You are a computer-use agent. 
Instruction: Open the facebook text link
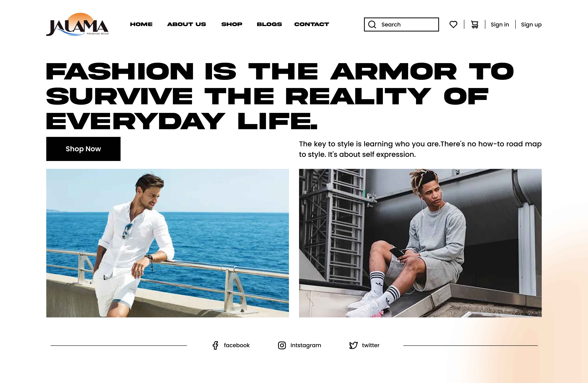point(237,345)
